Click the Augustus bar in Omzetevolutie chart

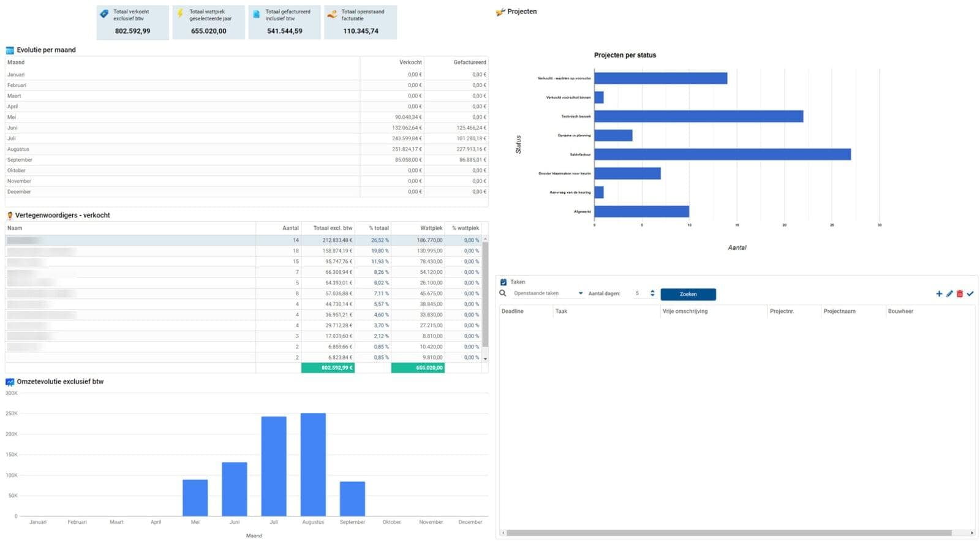pyautogui.click(x=313, y=464)
